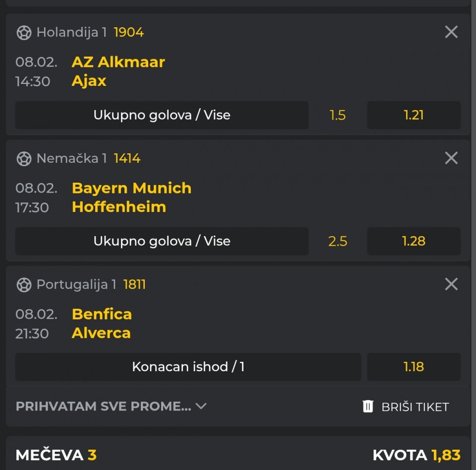Remove the AZ Alkmaar vs Ajax selection
Image resolution: width=476 pixels, height=470 pixels.
451,32
